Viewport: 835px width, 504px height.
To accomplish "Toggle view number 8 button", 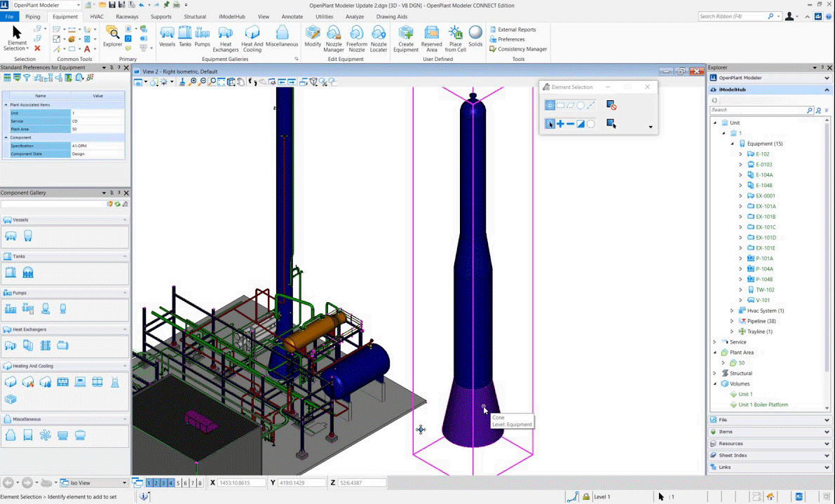I will (200, 483).
